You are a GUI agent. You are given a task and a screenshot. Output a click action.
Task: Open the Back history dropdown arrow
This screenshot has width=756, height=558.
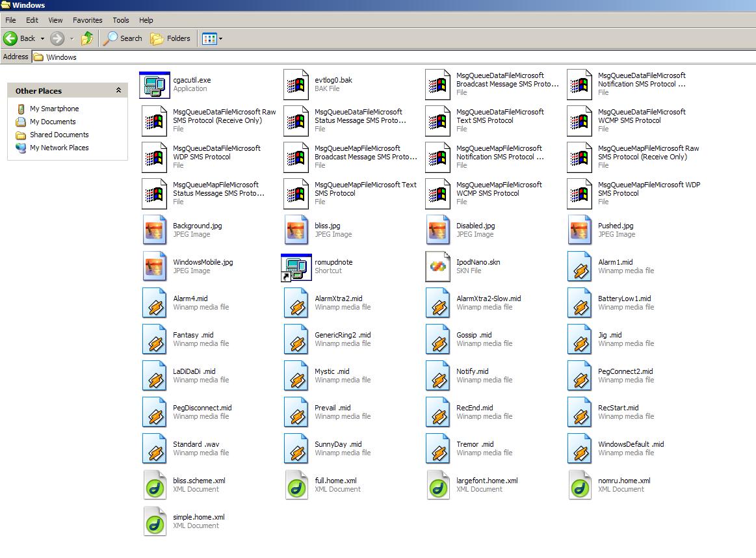[x=42, y=38]
